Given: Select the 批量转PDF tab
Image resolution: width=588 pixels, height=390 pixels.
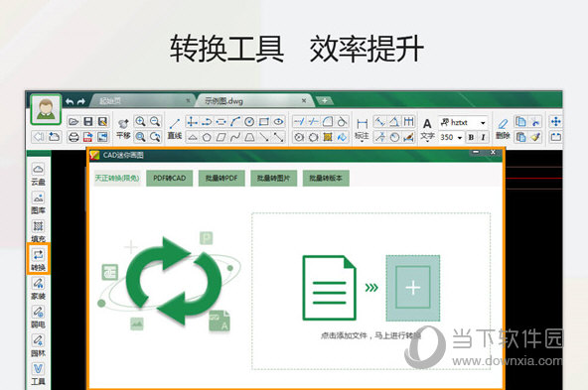Looking at the screenshot, I should (221, 178).
